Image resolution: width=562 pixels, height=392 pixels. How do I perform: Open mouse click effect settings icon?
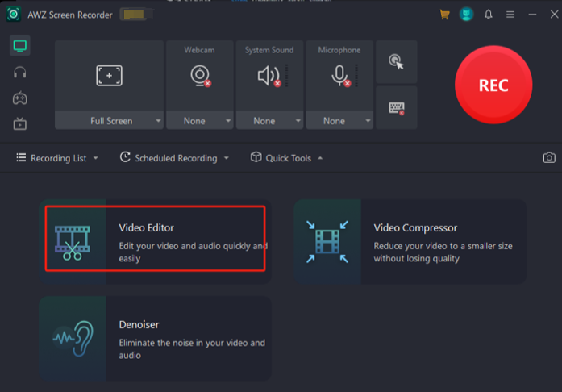coord(396,61)
